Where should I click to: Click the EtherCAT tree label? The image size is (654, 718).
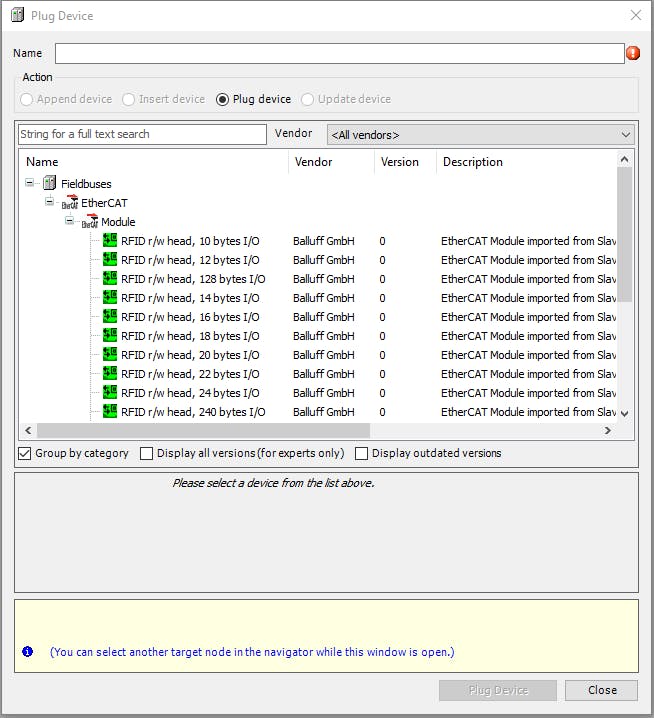tap(104, 203)
